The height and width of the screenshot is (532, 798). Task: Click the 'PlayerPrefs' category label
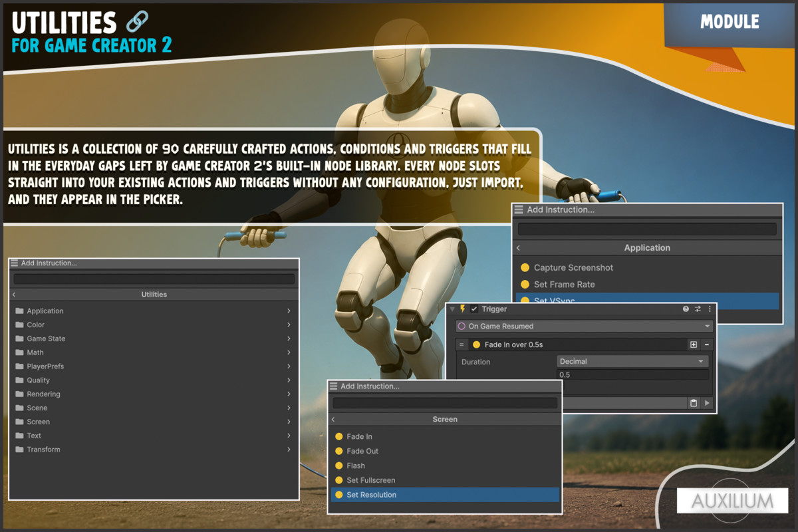pyautogui.click(x=45, y=366)
